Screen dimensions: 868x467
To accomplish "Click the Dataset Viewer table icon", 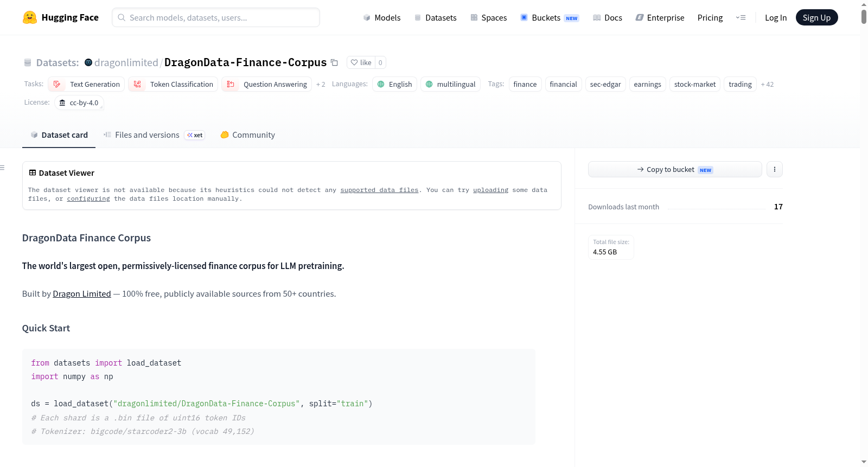I will [33, 172].
